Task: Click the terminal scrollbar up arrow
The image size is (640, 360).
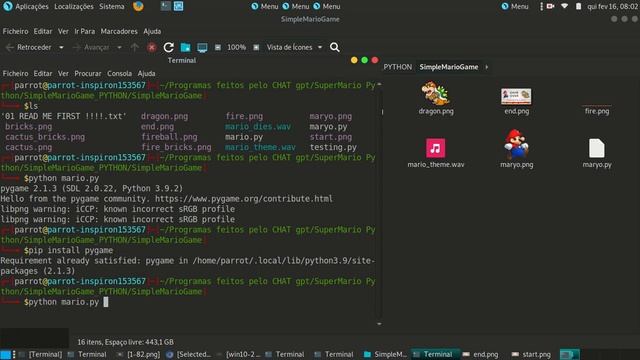Action: click(x=379, y=84)
